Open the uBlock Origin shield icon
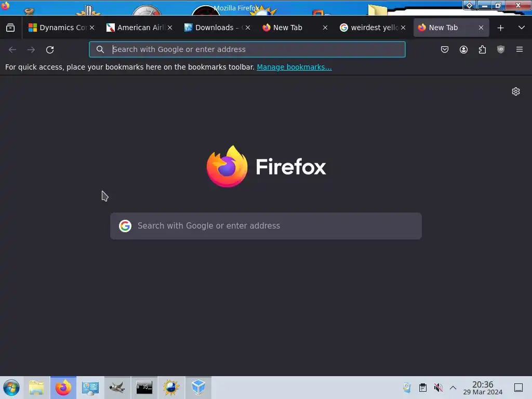Screen dimensions: 532x399 point(501,49)
